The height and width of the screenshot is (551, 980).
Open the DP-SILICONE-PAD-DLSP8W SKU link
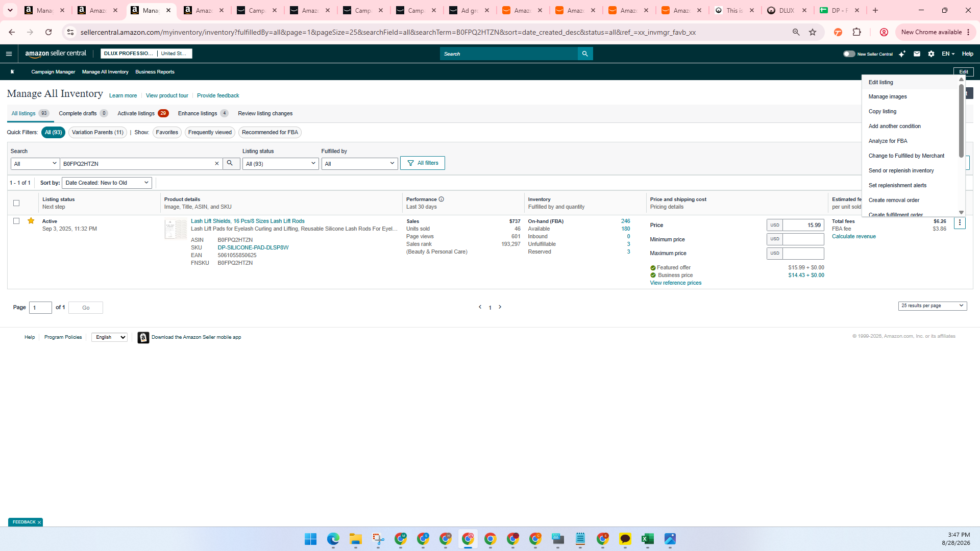[x=253, y=248]
